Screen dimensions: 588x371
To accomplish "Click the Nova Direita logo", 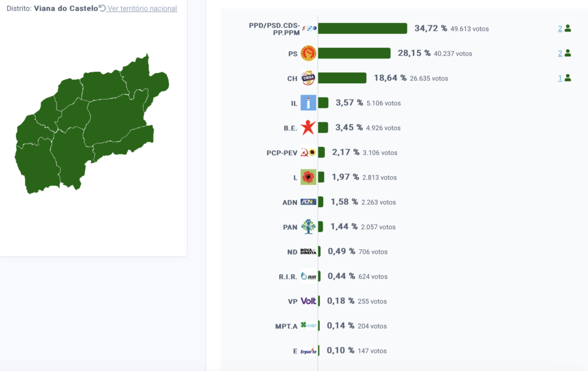I will point(308,252).
